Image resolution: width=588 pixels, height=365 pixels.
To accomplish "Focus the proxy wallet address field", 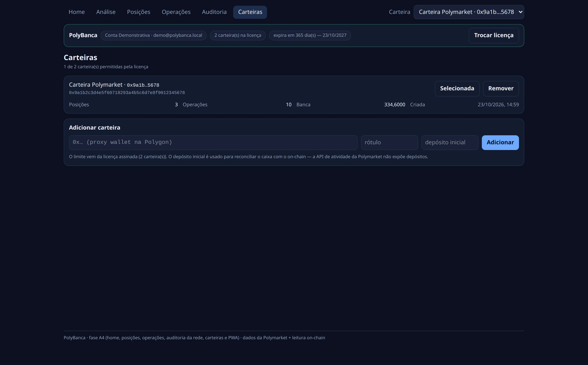I will (213, 142).
